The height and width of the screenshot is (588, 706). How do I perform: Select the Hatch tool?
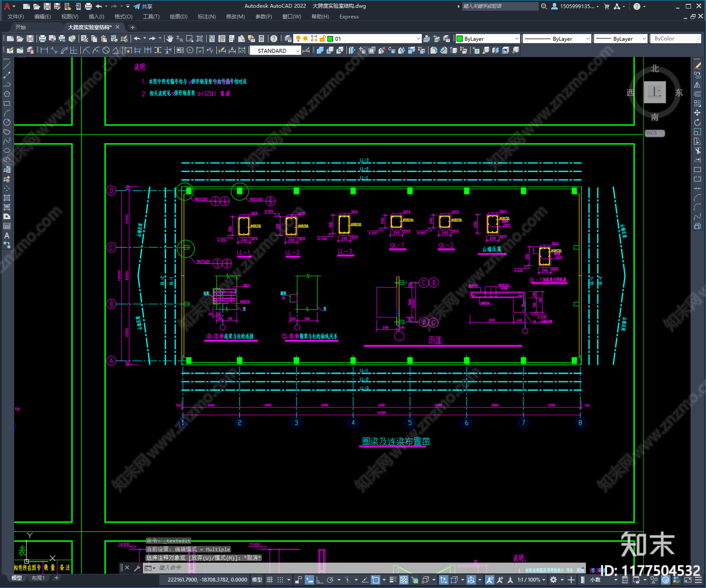[x=7, y=198]
